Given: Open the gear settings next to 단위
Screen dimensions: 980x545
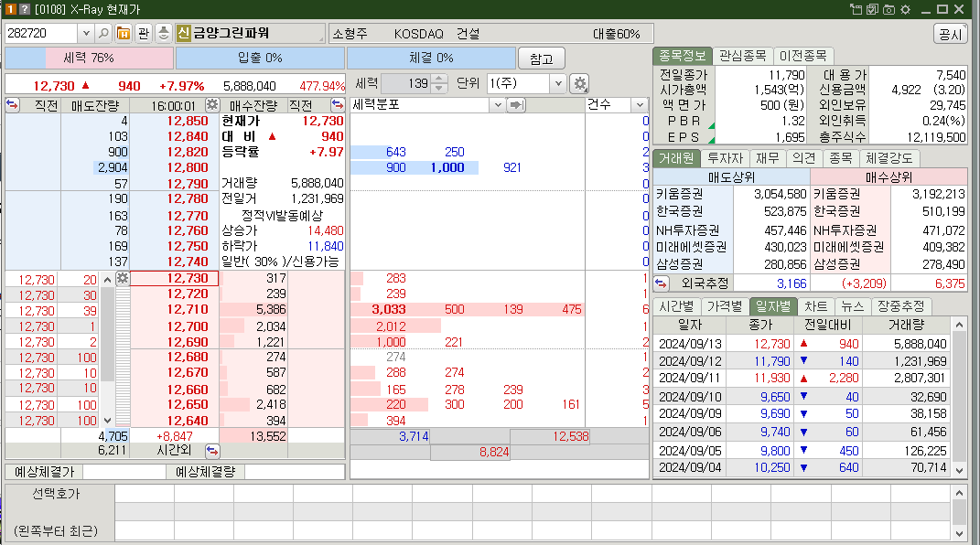Looking at the screenshot, I should click(x=580, y=83).
